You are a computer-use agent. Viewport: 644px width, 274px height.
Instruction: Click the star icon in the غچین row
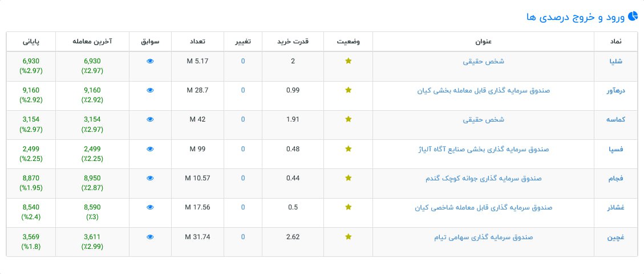349,236
